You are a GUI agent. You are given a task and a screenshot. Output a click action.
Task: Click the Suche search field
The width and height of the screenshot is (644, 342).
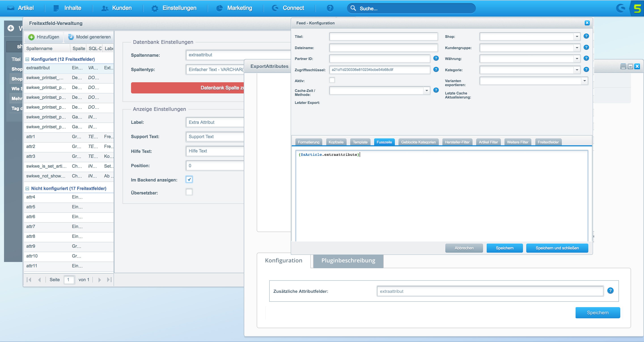coord(411,8)
